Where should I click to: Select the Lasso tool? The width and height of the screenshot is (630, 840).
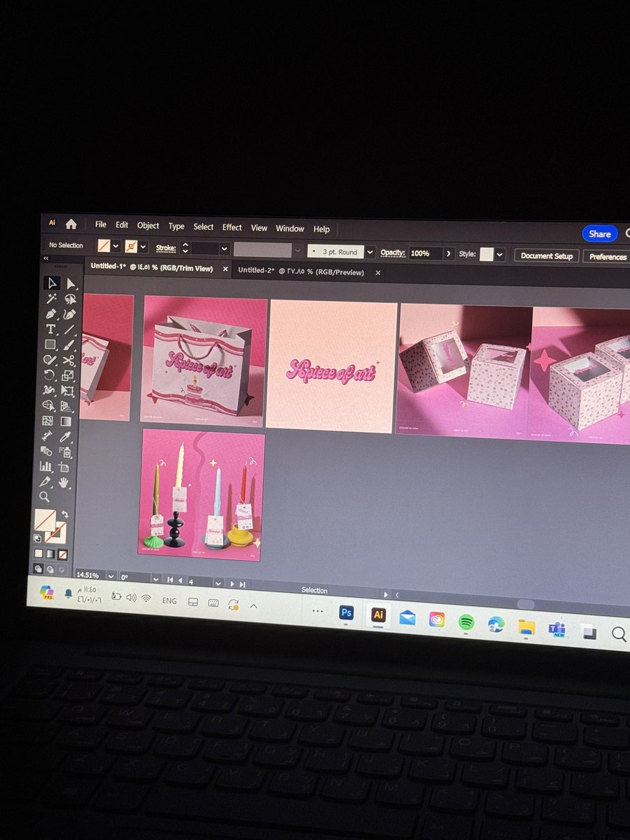[x=70, y=299]
